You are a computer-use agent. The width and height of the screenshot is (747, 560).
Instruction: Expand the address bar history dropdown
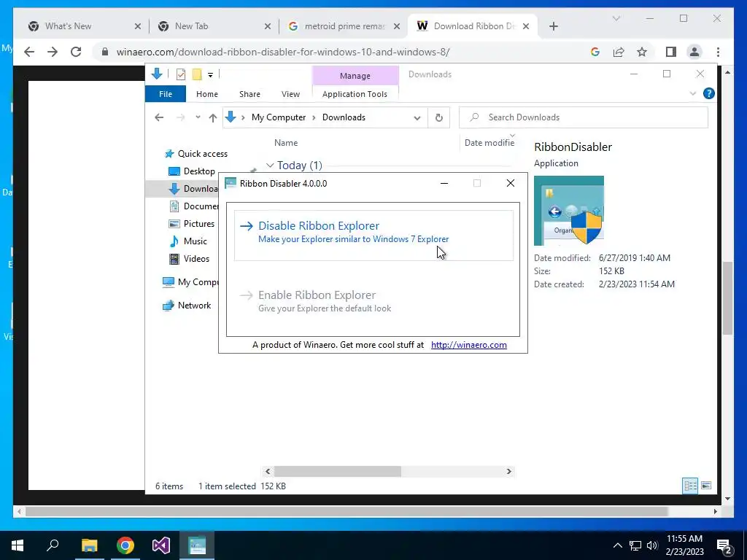[x=417, y=117]
